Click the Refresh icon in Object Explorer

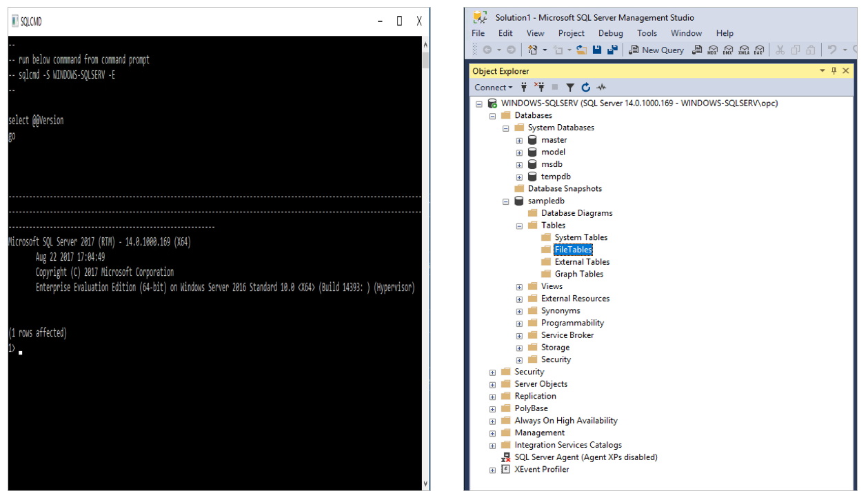(586, 88)
